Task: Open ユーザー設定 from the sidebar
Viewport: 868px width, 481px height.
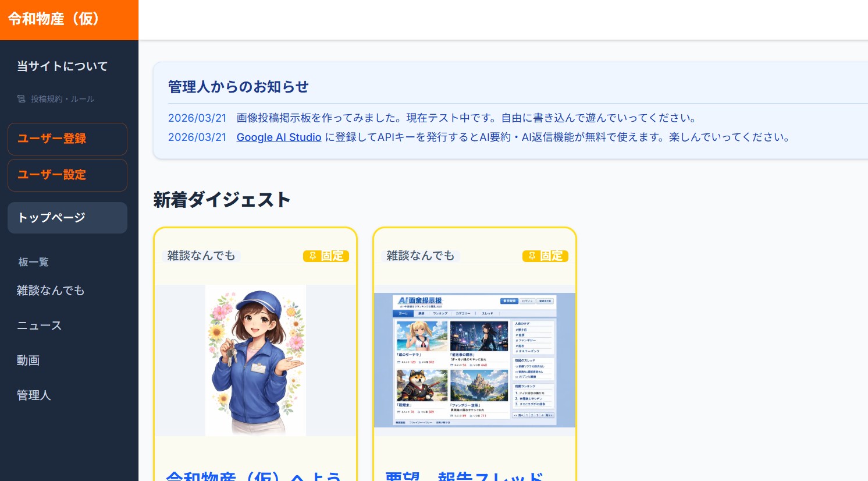Action: pyautogui.click(x=67, y=175)
